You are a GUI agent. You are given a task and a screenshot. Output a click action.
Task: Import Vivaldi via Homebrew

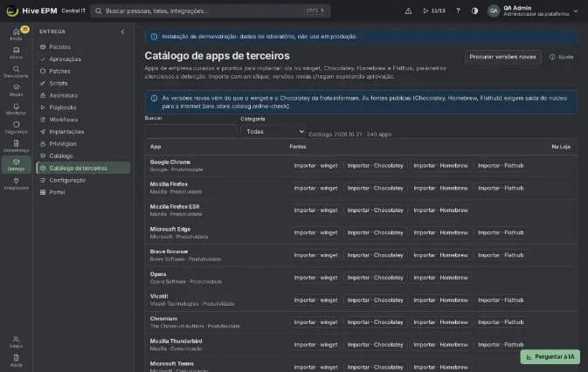[x=440, y=300]
